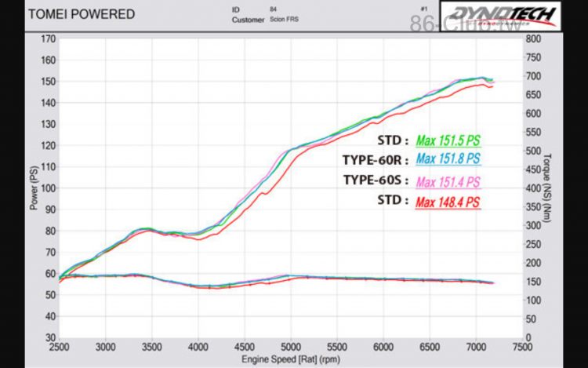Click the "Power (PS)" left axis title
The height and width of the screenshot is (368, 588).
pos(34,188)
